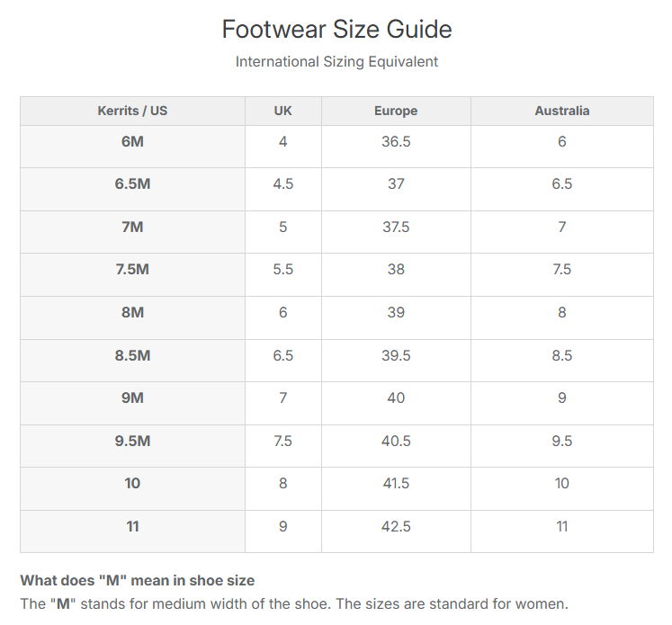Click 'What does M mean' heading
The image size is (672, 625).
click(137, 581)
